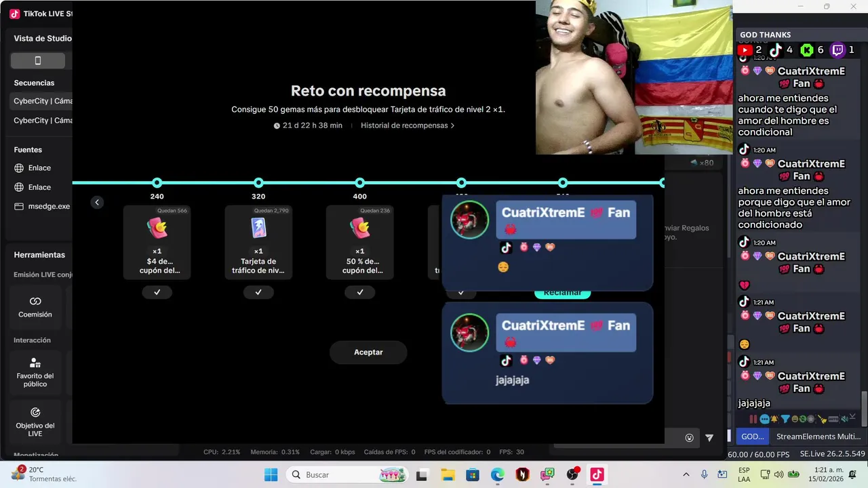
Task: Click checkmark under Tarjeta de tráfico reward
Action: pos(258,292)
